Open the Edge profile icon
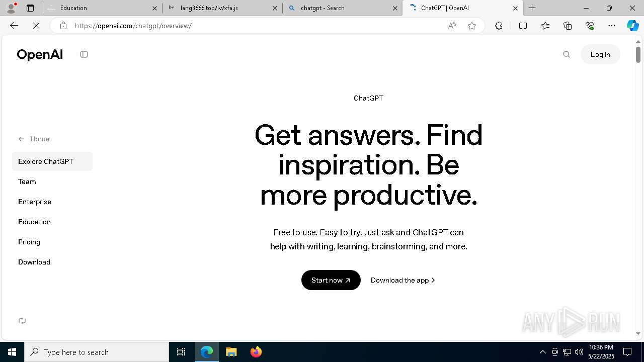644x362 pixels. click(11, 8)
